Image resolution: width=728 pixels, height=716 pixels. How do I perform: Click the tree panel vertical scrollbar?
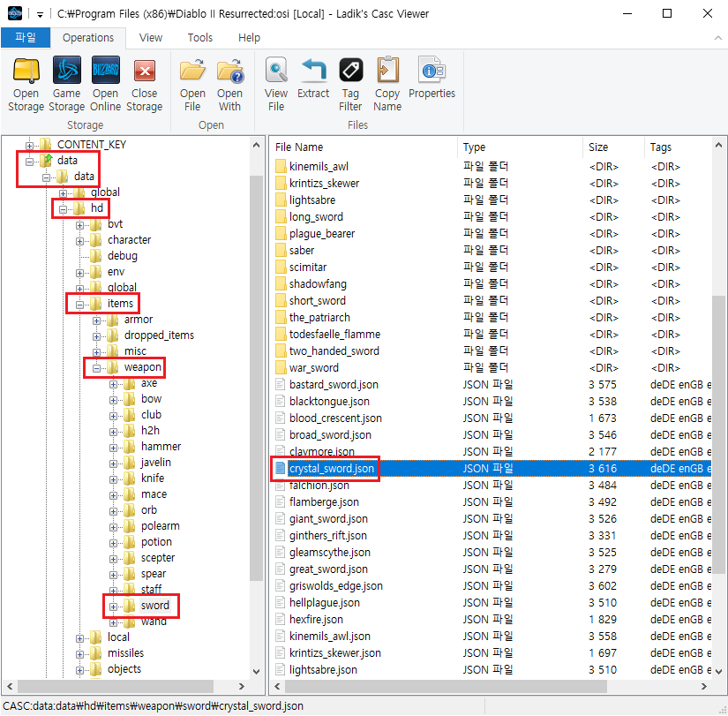tap(256, 379)
